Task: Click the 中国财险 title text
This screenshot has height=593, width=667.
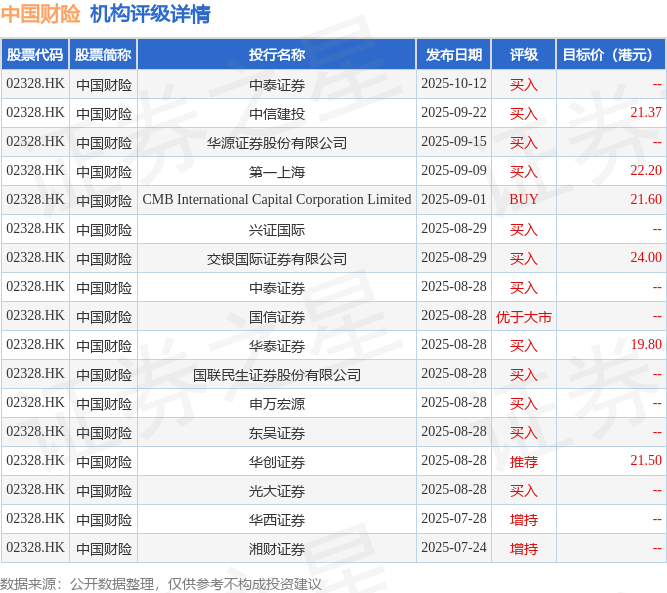Action: coord(40,14)
